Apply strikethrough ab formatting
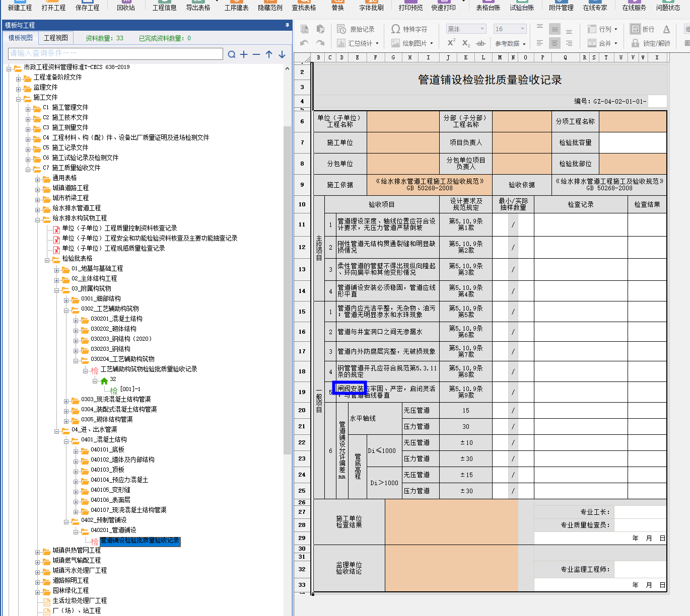The image size is (690, 616). coord(481,43)
